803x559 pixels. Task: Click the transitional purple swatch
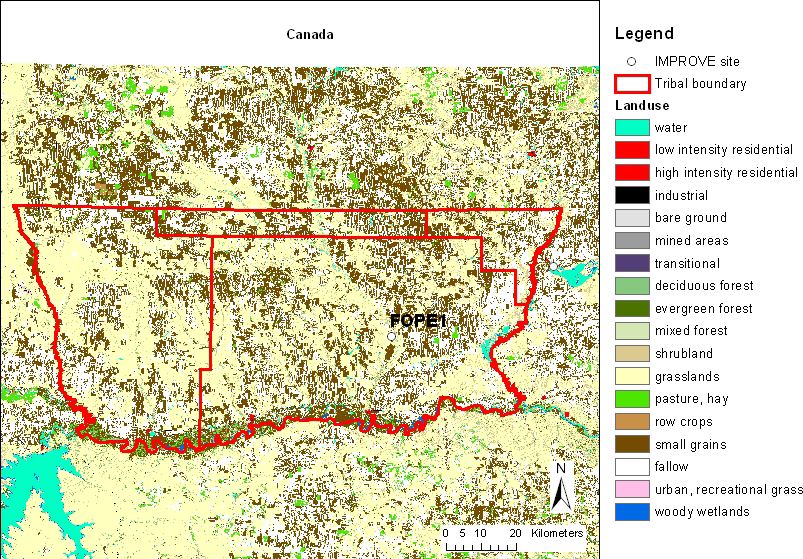pos(632,263)
